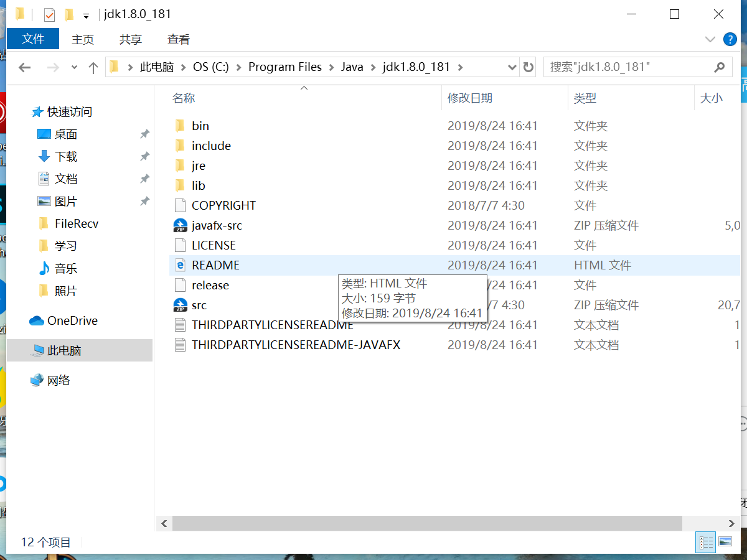This screenshot has width=747, height=560.
Task: Expand chevron after Java breadcrumb
Action: click(x=373, y=67)
